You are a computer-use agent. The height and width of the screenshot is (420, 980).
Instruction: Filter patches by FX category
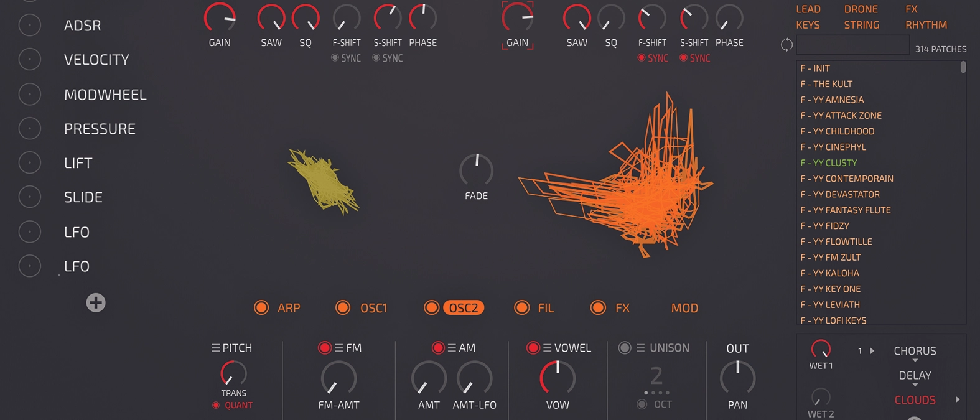tap(912, 9)
